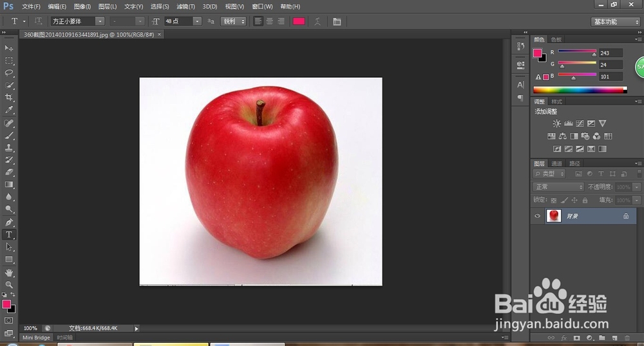The image size is (644, 346).
Task: Toggle lock transparent pixels
Action: point(554,200)
